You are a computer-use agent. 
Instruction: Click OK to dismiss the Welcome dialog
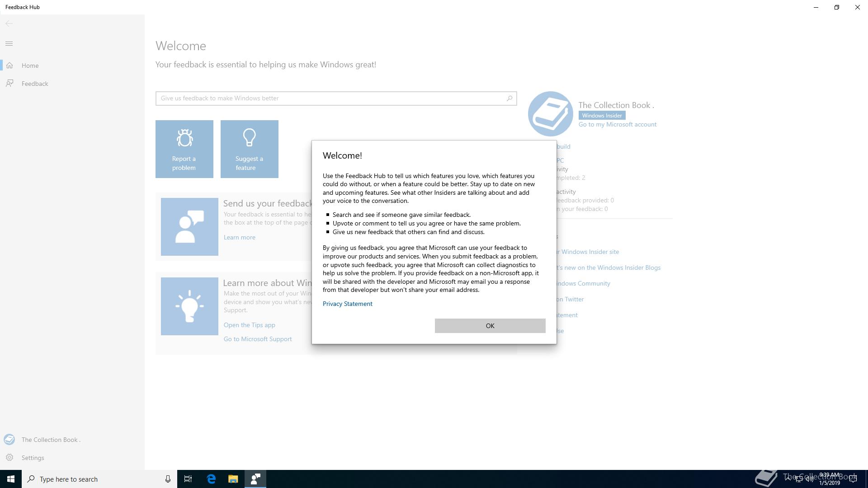[x=490, y=326]
